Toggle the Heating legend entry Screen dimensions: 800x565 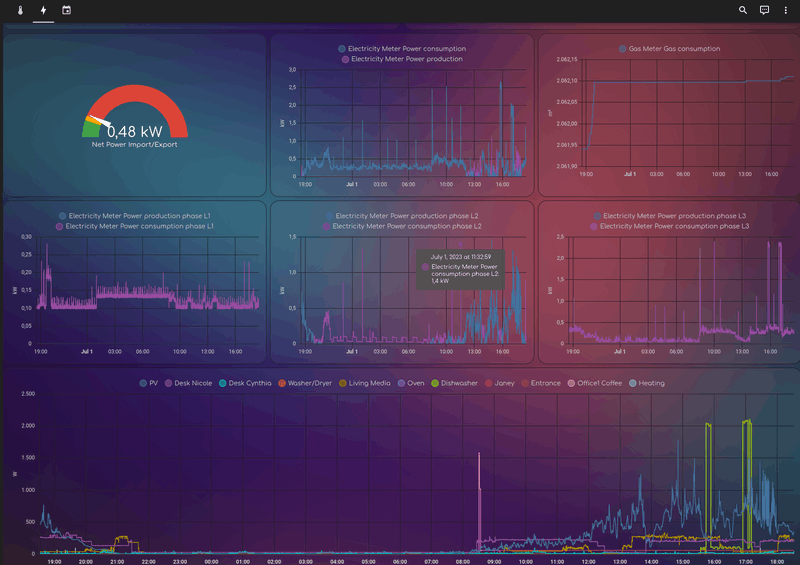click(646, 383)
